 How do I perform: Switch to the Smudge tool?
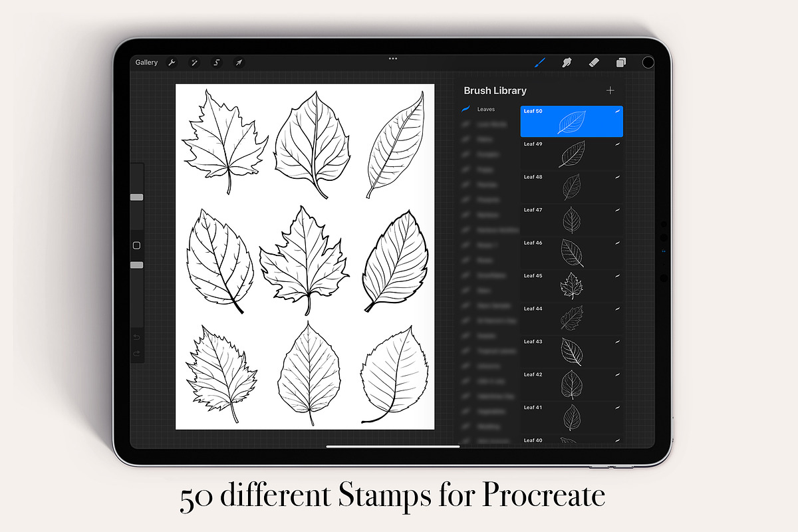pos(567,63)
